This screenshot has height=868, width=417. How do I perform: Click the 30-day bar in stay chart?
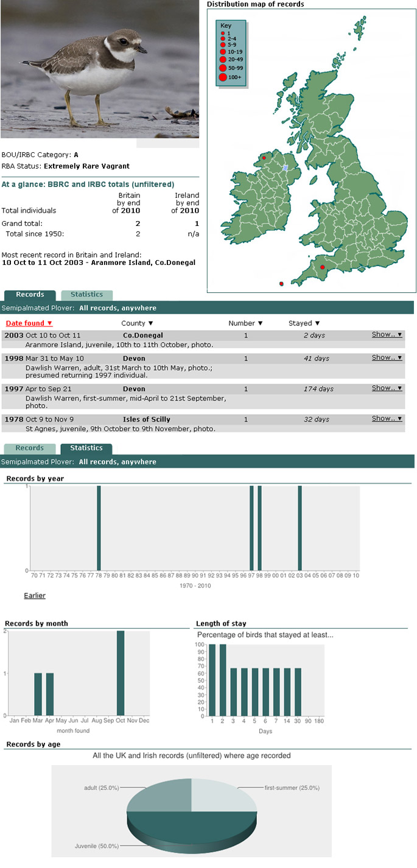point(298,692)
